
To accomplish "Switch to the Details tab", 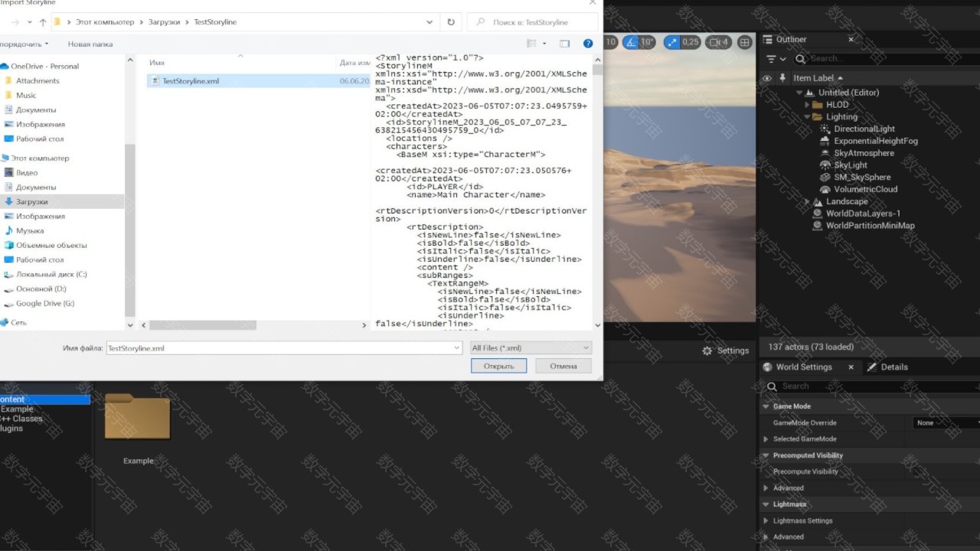I will click(x=887, y=367).
